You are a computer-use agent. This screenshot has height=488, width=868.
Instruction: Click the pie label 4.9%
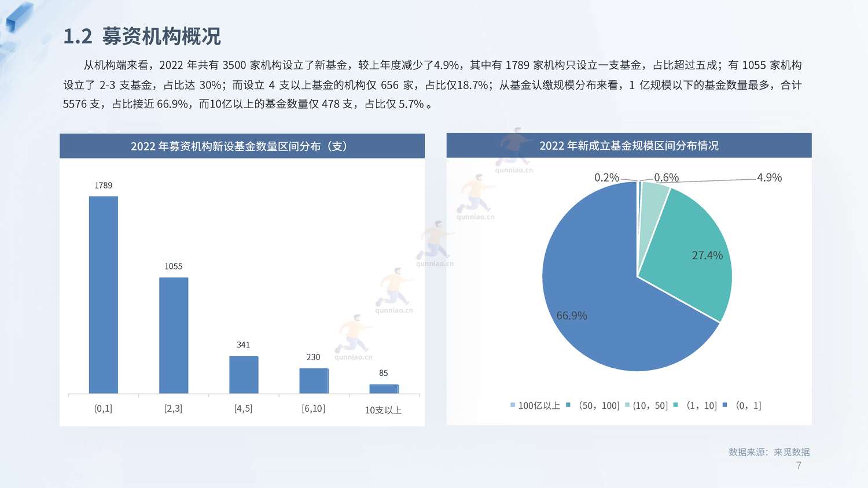[x=770, y=178]
